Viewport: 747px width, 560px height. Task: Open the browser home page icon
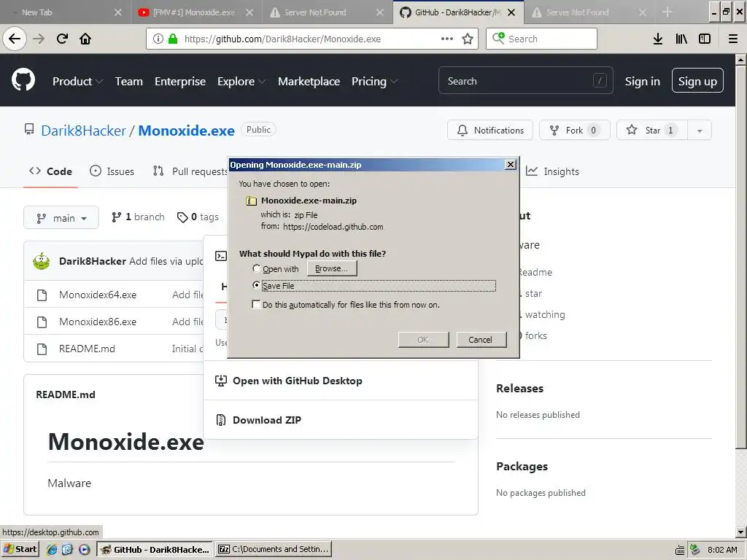pyautogui.click(x=85, y=39)
